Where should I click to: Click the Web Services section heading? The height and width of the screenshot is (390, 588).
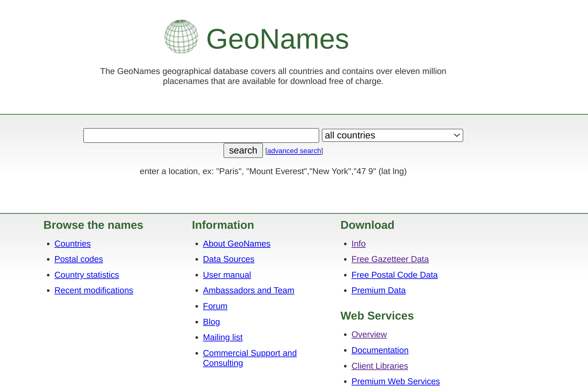(377, 316)
